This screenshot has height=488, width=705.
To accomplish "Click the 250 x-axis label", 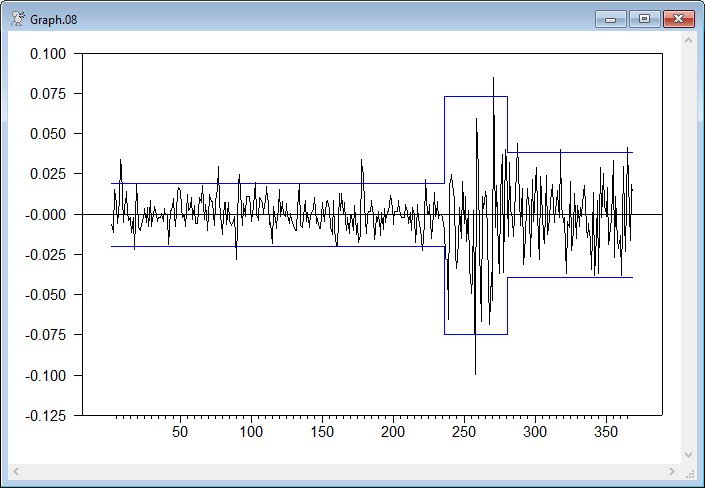I will [464, 432].
